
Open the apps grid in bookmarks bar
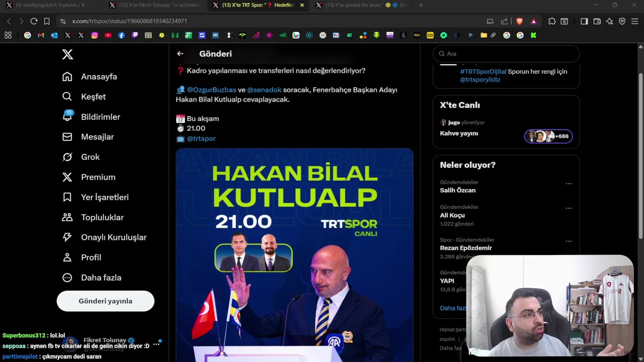pyautogui.click(x=8, y=35)
